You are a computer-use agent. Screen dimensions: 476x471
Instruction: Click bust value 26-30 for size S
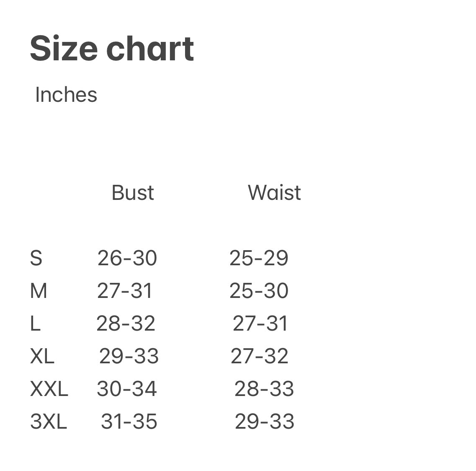click(127, 258)
